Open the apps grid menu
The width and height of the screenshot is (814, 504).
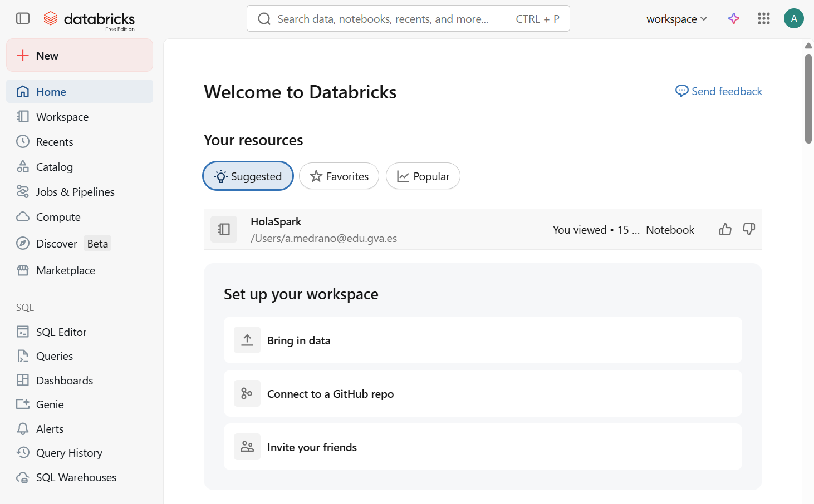pos(764,18)
